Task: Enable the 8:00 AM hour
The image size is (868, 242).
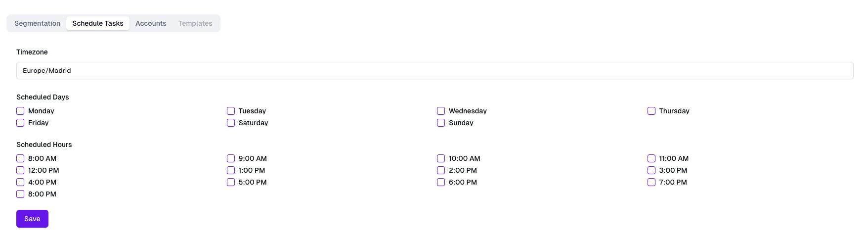Action: pos(20,158)
